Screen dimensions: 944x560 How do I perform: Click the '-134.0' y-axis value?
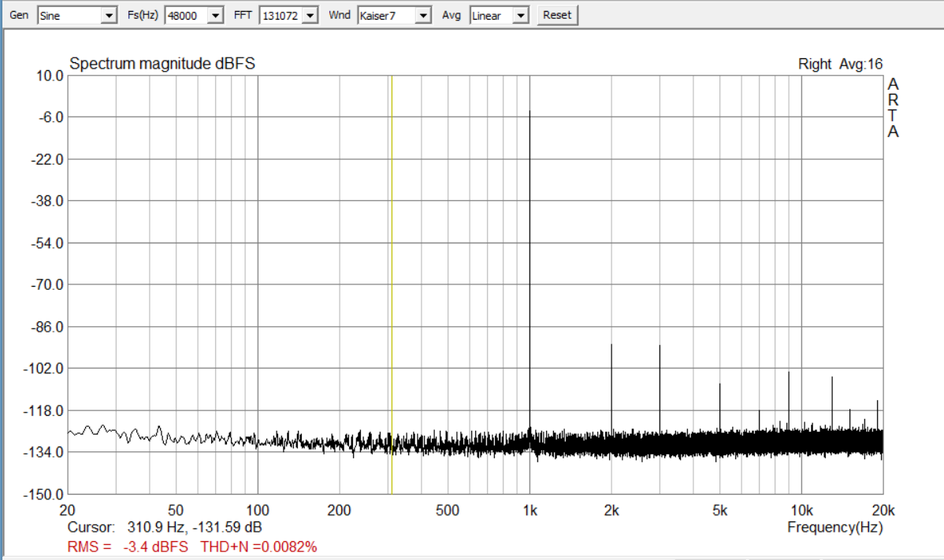coord(43,452)
